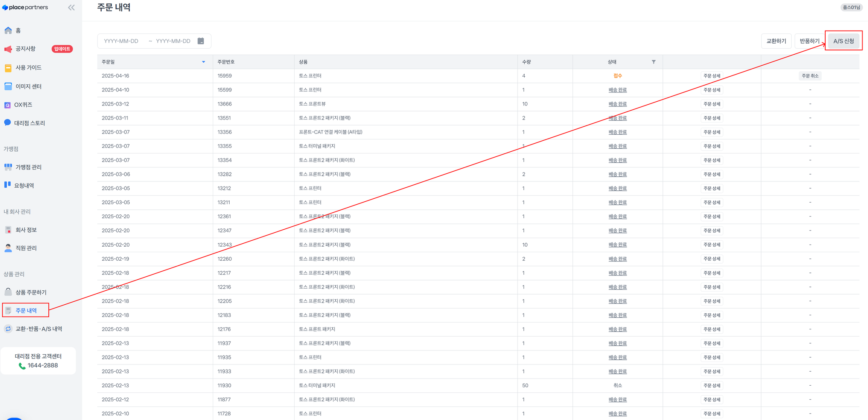The image size is (868, 420).
Task: Open 요청내역 menu item
Action: click(x=24, y=186)
